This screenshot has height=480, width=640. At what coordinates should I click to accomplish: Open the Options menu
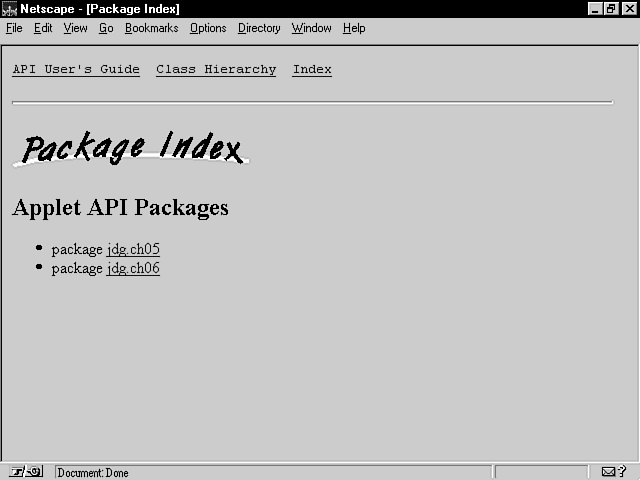[208, 28]
